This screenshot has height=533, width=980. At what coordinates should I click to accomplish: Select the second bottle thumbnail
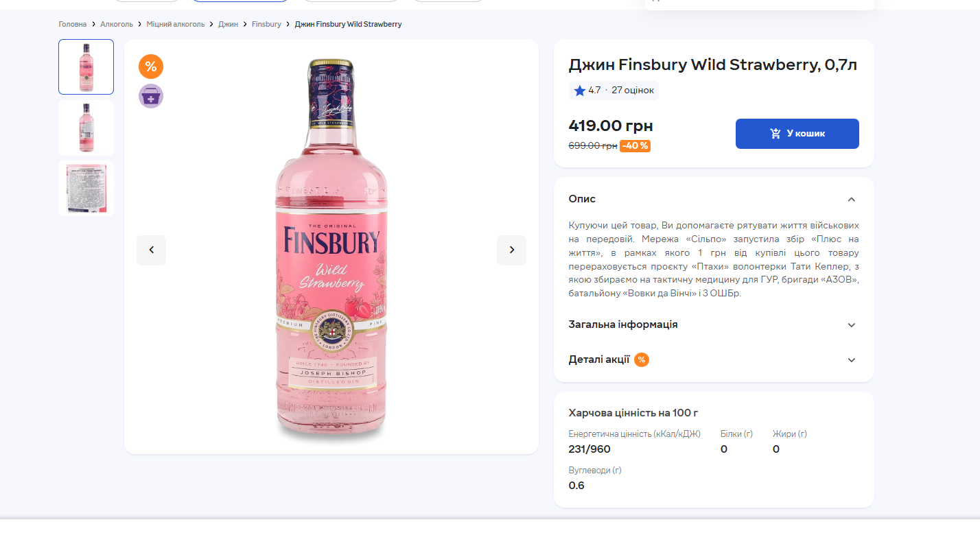[x=86, y=128]
